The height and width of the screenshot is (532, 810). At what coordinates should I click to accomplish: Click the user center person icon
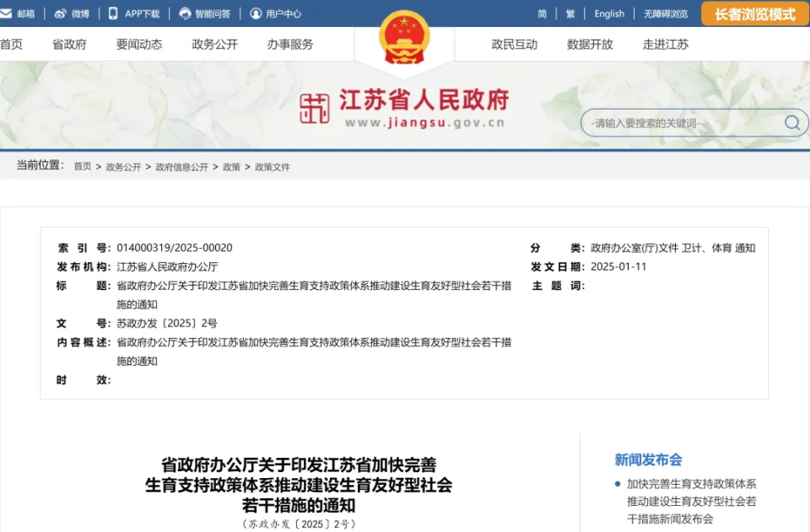(x=256, y=13)
